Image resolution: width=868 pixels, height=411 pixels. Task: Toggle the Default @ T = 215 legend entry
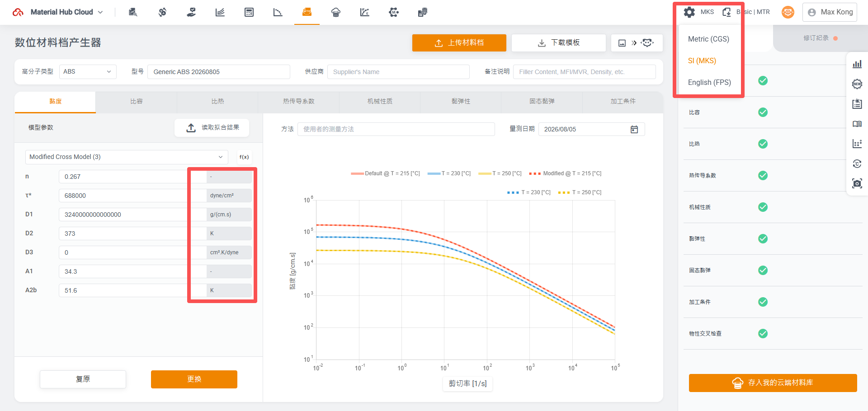click(385, 173)
